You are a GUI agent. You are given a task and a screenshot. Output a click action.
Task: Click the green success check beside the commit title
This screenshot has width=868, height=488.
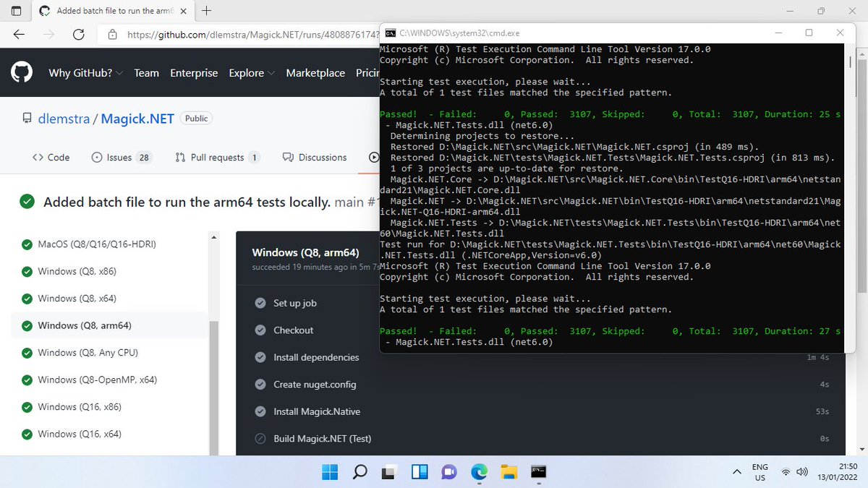[27, 202]
